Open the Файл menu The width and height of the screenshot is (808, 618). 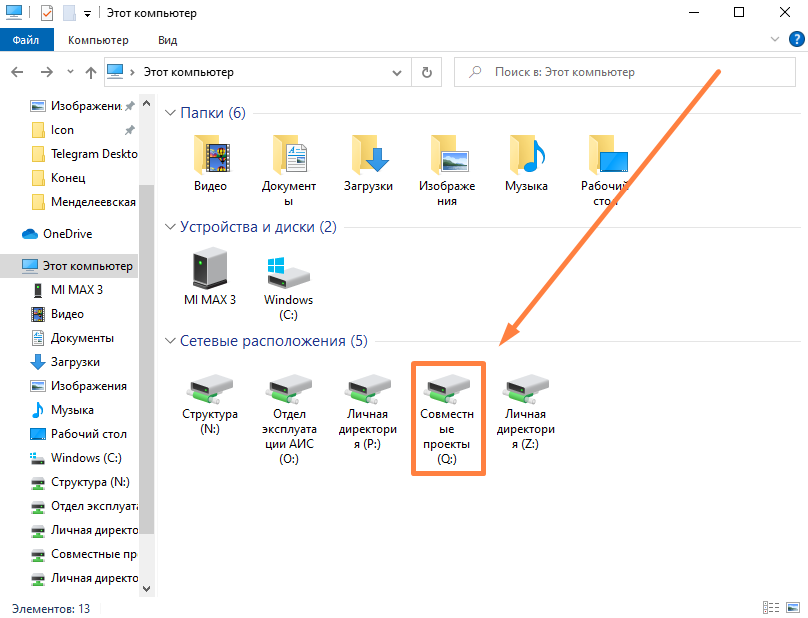(x=26, y=40)
